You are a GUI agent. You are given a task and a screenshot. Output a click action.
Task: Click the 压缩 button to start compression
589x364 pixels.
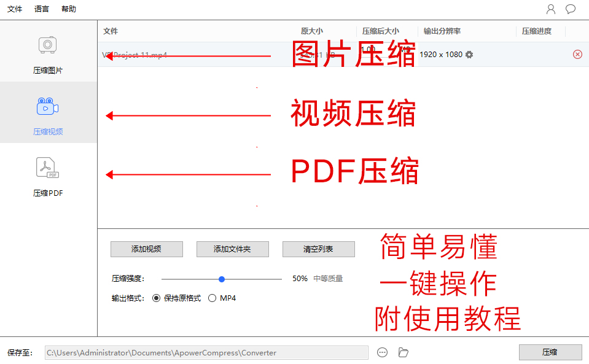click(x=550, y=352)
